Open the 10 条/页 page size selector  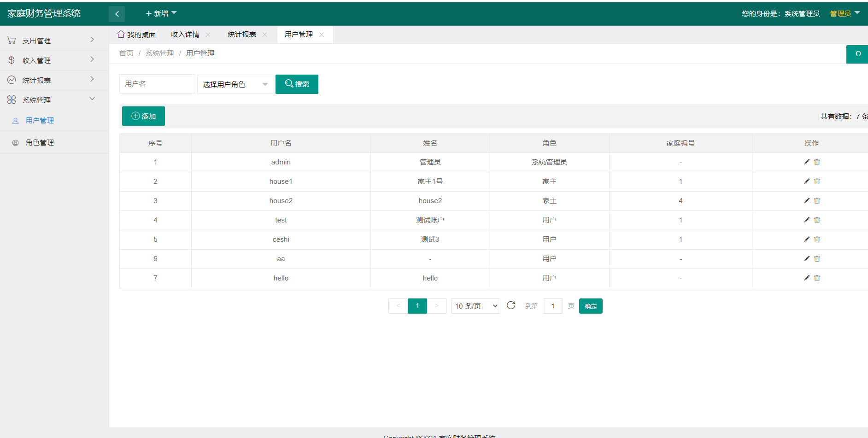475,306
